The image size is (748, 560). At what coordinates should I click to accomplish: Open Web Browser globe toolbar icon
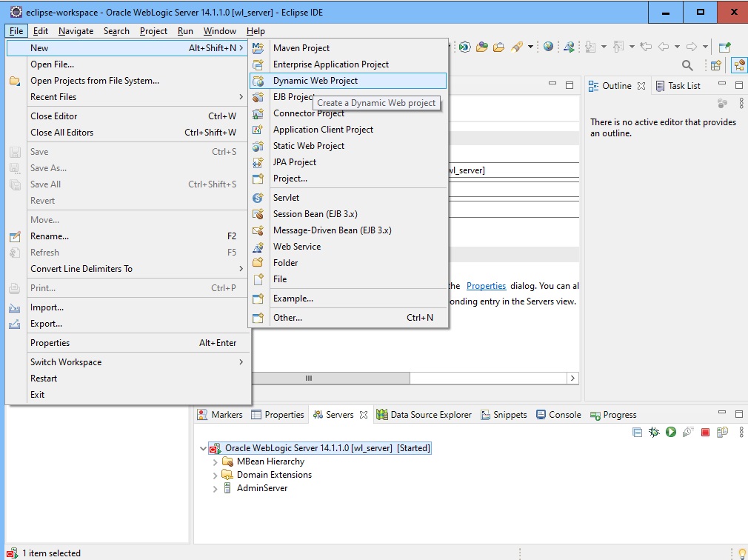point(548,46)
